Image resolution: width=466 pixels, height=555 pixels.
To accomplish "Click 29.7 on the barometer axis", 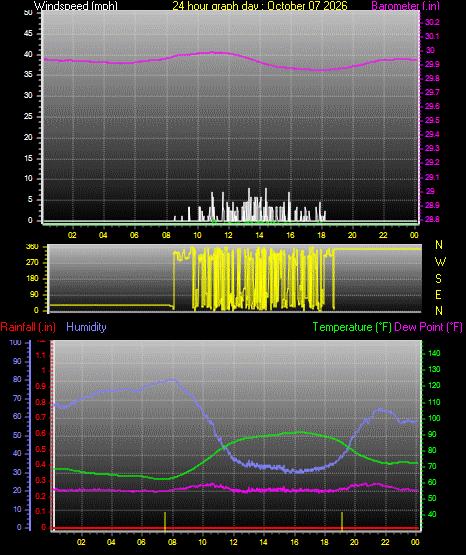I will (x=432, y=92).
